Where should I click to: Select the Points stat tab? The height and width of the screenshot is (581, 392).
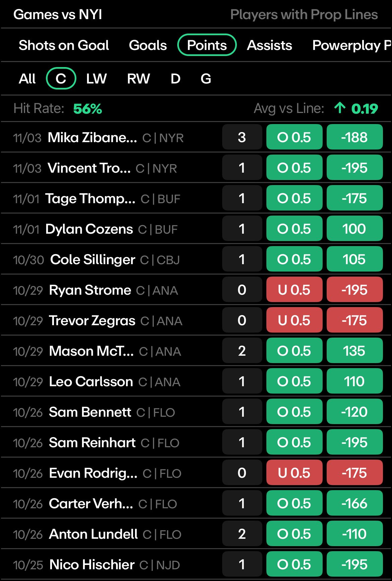coord(207,45)
